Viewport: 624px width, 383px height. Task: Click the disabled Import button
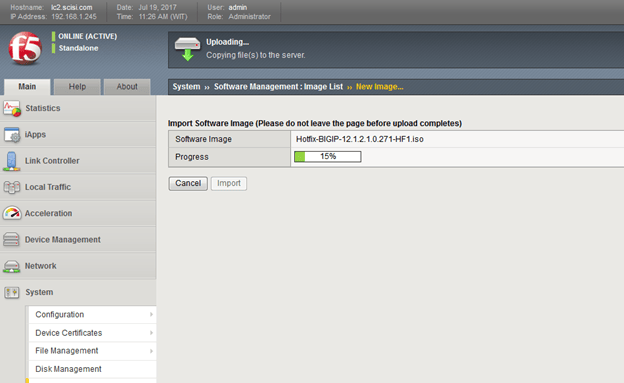(x=229, y=184)
